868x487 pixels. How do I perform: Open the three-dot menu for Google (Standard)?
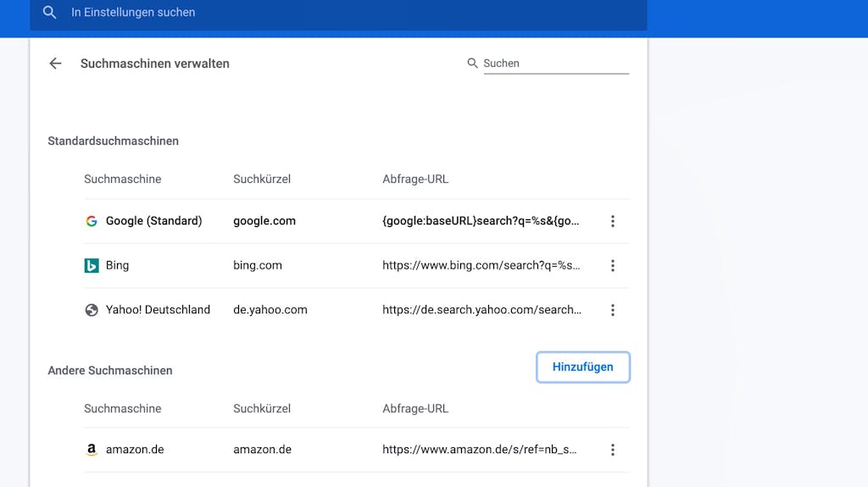point(612,221)
